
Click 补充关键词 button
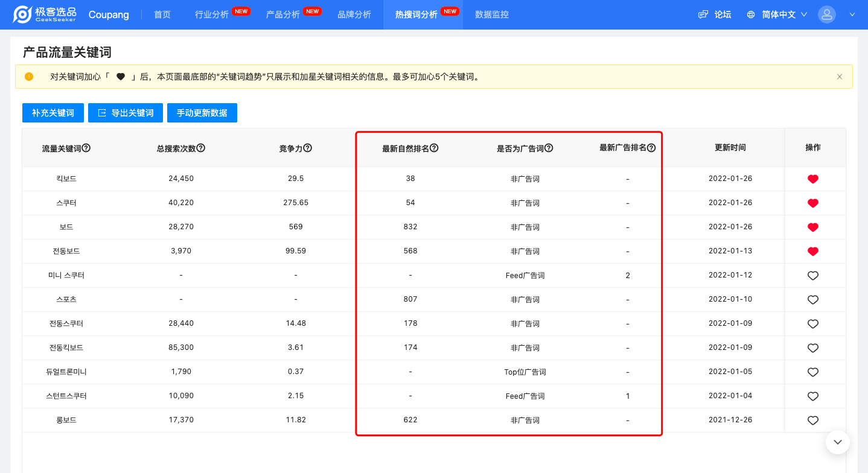[x=53, y=113]
